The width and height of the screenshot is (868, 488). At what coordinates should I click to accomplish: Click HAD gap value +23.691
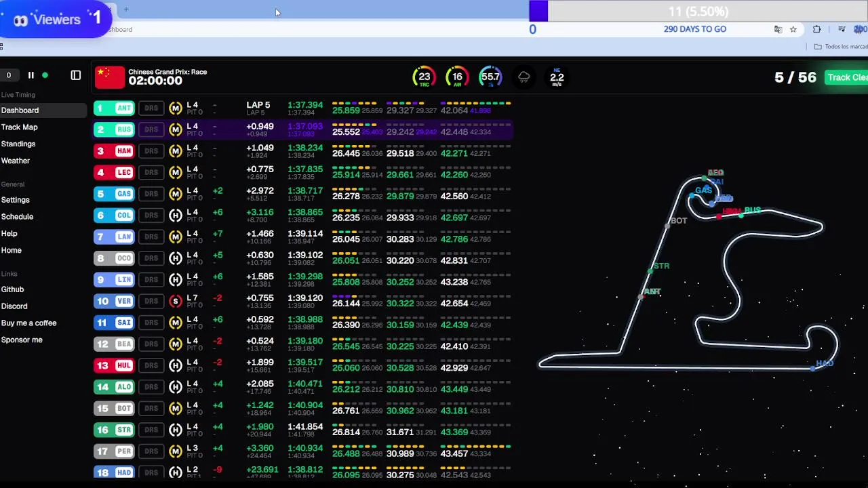point(262,470)
